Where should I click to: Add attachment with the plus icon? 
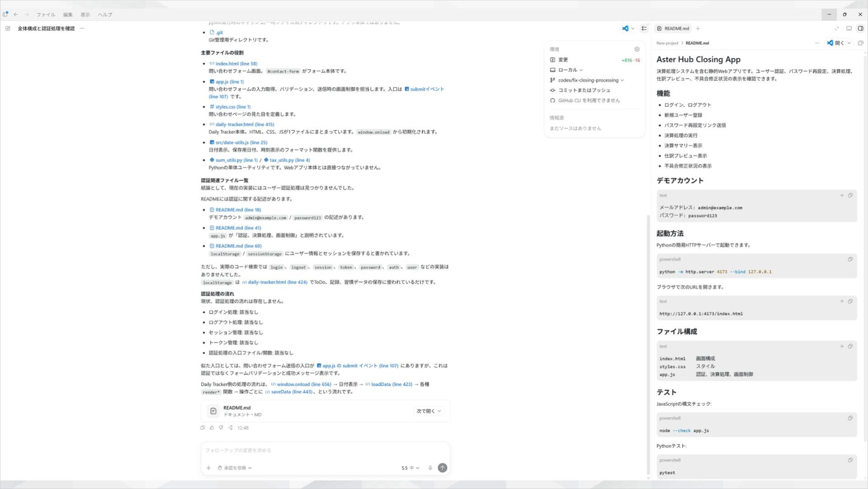208,468
